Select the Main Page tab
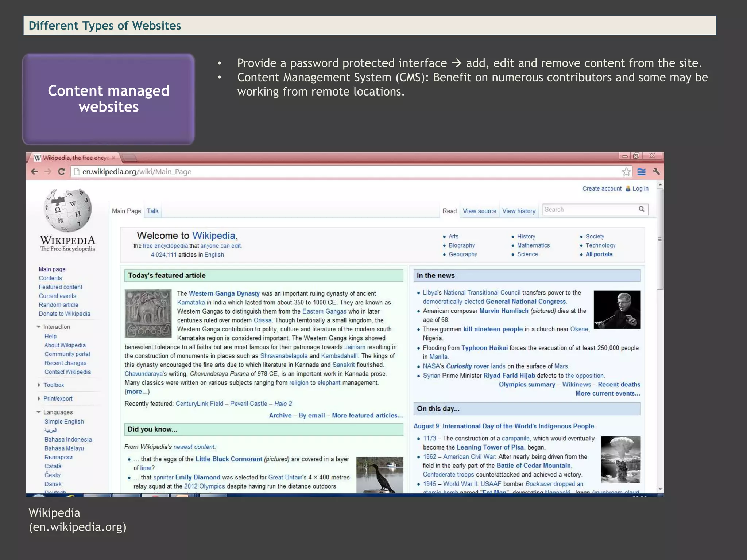 pyautogui.click(x=126, y=211)
